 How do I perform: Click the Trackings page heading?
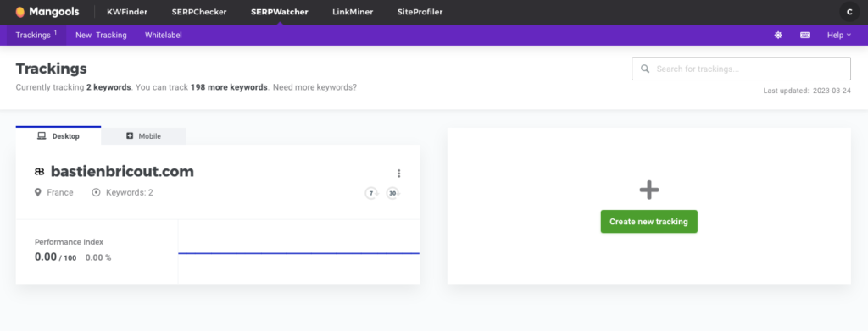[x=52, y=69]
